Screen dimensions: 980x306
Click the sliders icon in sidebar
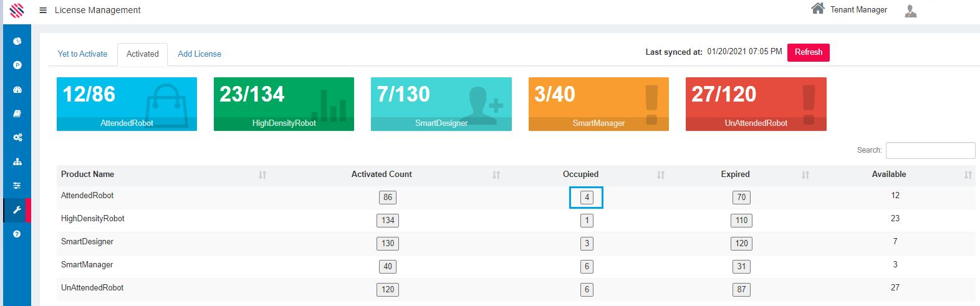coord(17,186)
